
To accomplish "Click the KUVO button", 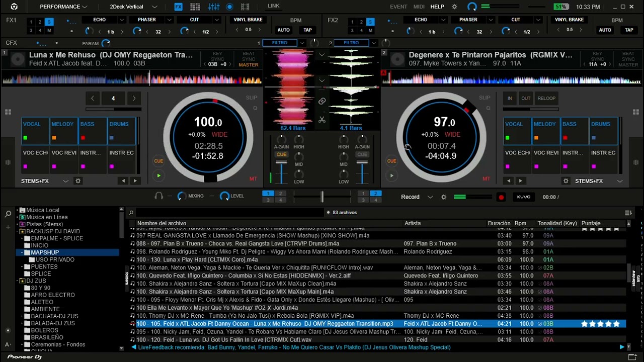I will click(x=524, y=197).
